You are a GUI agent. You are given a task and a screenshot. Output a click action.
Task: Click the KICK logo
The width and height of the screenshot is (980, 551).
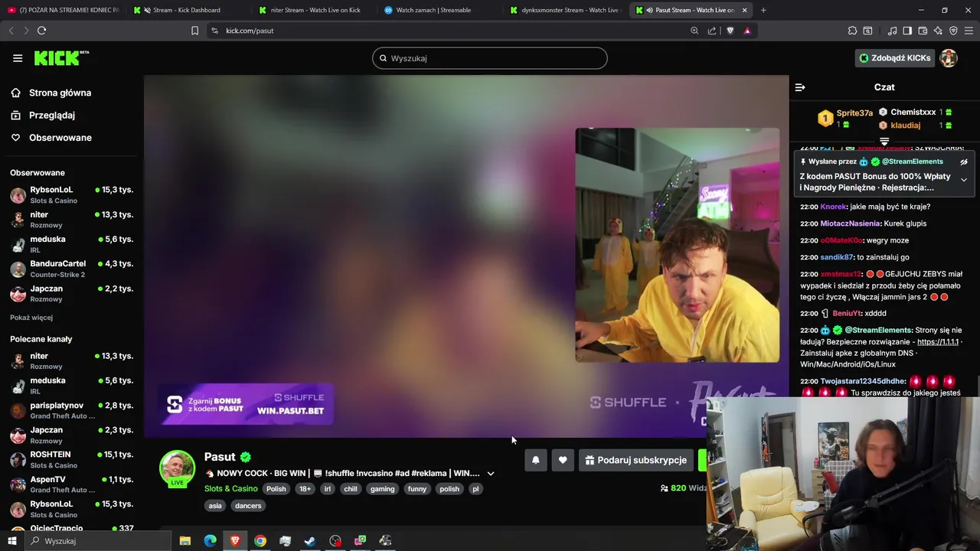[x=61, y=58]
